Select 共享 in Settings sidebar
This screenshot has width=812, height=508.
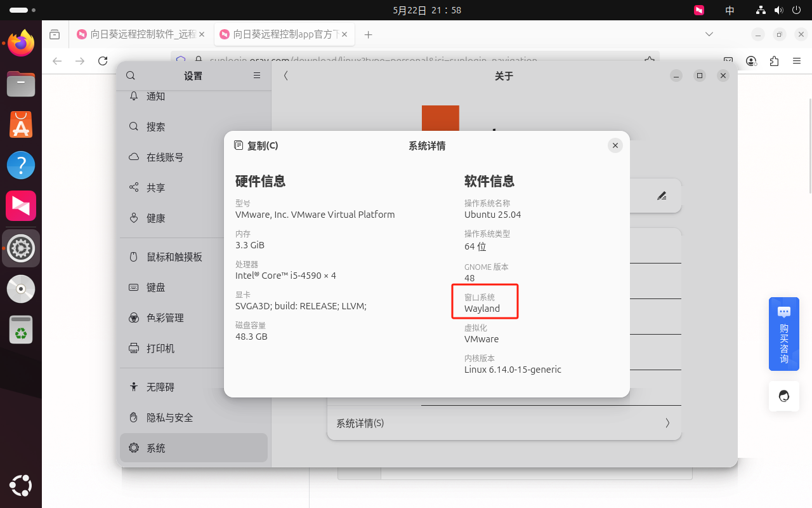193,187
